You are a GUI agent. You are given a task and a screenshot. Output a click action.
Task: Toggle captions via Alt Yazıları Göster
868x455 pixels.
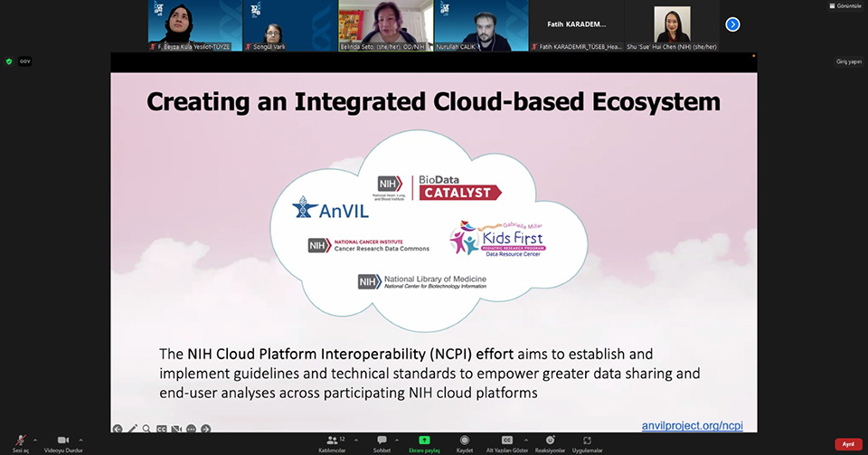tap(506, 441)
